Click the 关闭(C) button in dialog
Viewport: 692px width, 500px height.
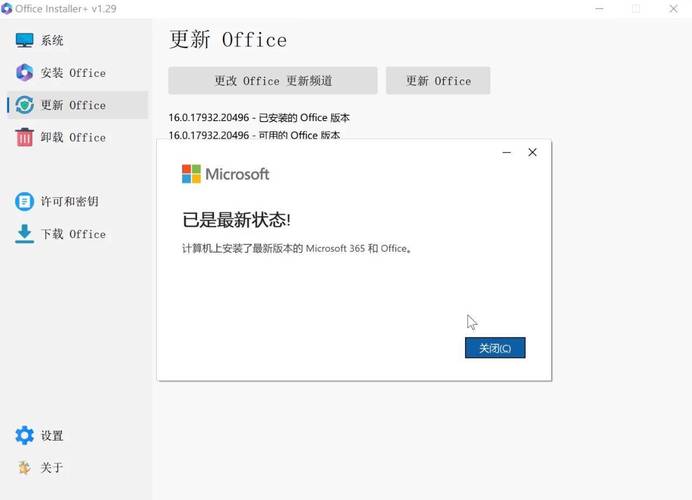pos(495,348)
